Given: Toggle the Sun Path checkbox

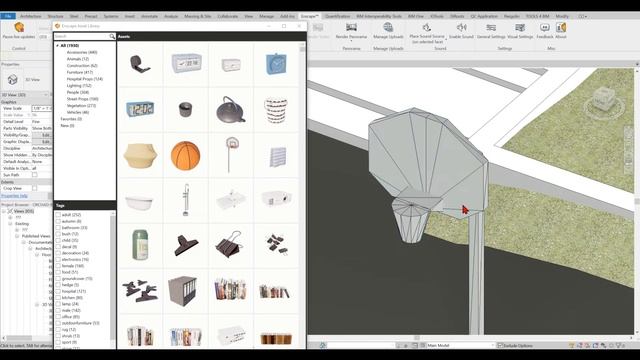Looking at the screenshot, I should [x=35, y=175].
